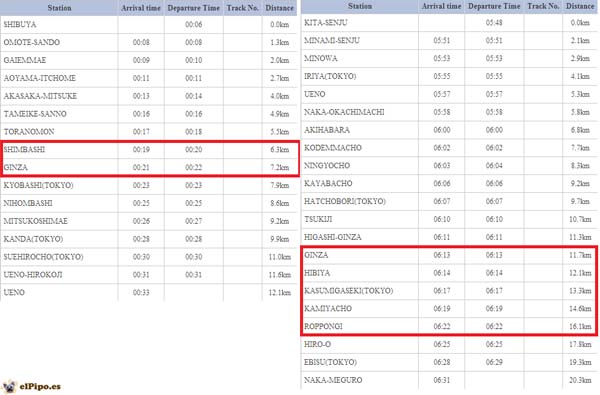Select EBISU(TOKYO) departure time 06:29

[494, 362]
